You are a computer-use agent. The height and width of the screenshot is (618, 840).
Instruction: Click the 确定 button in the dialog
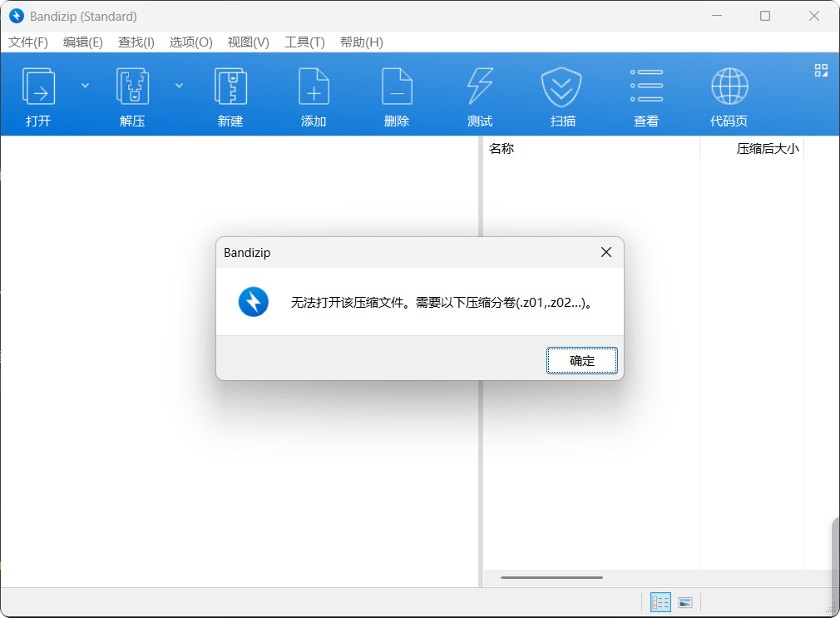(x=581, y=360)
